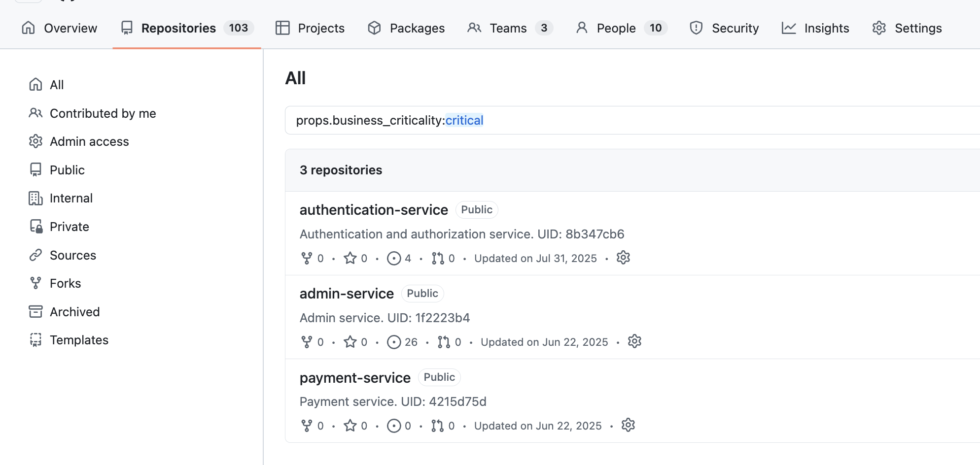Screen dimensions: 980x465
Task: Switch to the Projects tab
Action: coord(310,28)
